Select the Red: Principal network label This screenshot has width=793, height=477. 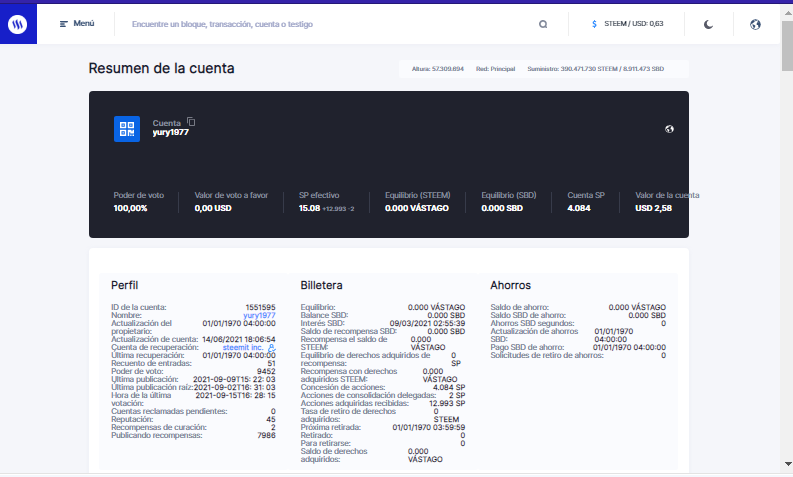(495, 69)
